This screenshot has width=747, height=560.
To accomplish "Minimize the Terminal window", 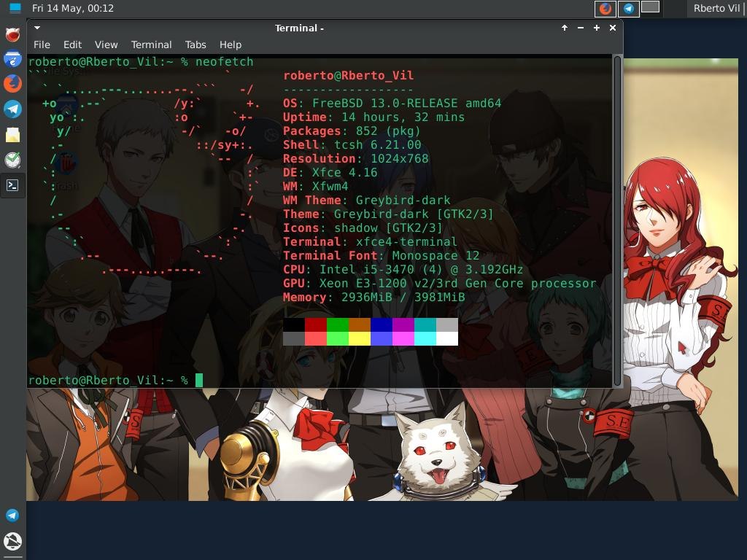I will point(580,28).
